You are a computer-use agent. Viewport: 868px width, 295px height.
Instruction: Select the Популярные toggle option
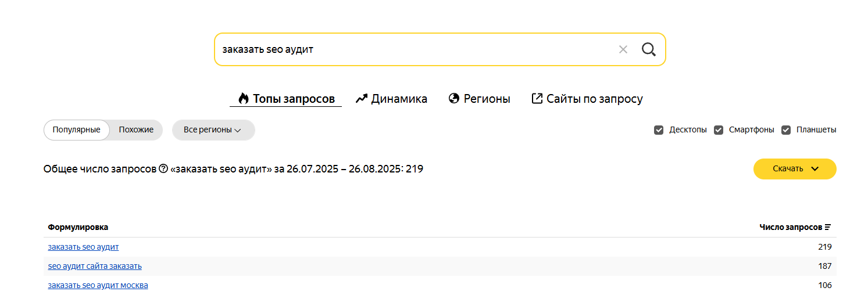tap(77, 130)
